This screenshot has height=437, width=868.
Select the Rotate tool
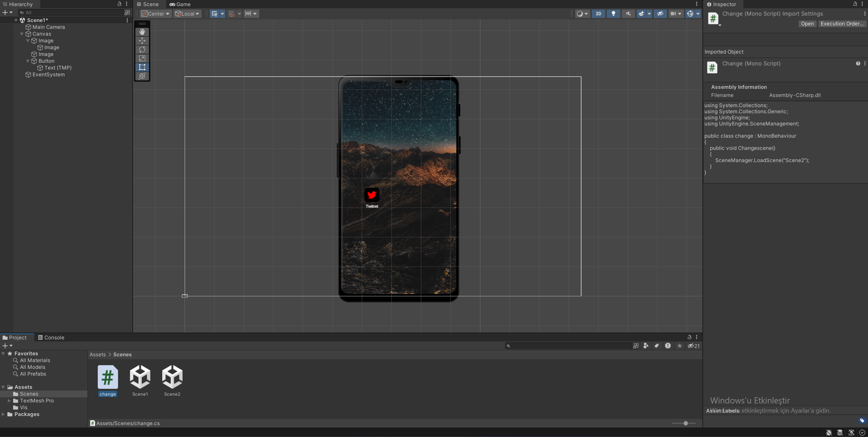pos(142,49)
